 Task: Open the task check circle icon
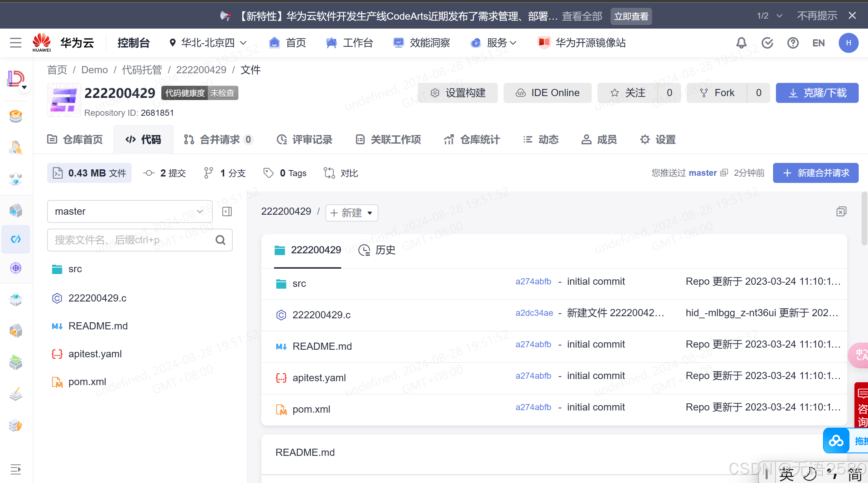coord(767,43)
